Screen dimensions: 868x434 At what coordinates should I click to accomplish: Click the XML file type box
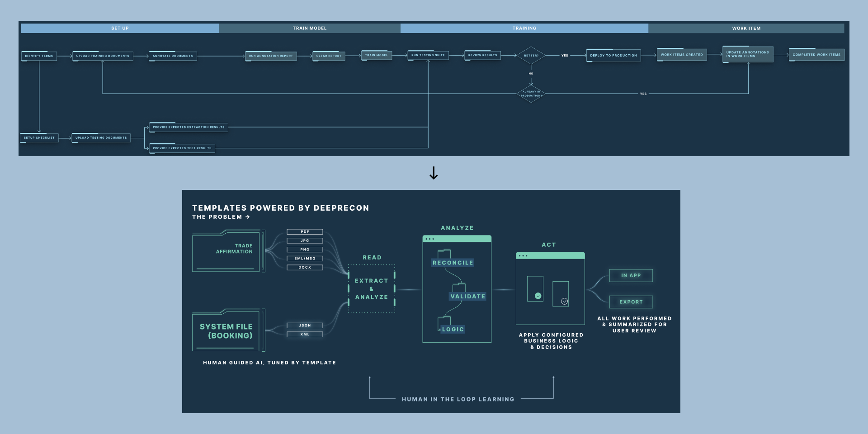pos(305,335)
